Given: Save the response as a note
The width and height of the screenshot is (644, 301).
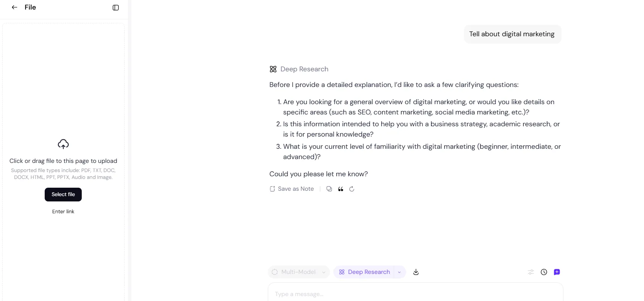Looking at the screenshot, I should [292, 189].
